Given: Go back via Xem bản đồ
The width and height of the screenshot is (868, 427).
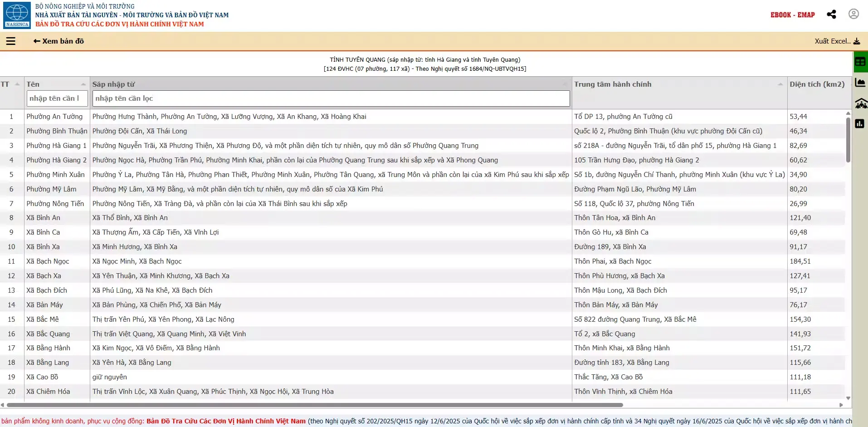Looking at the screenshot, I should click(59, 41).
